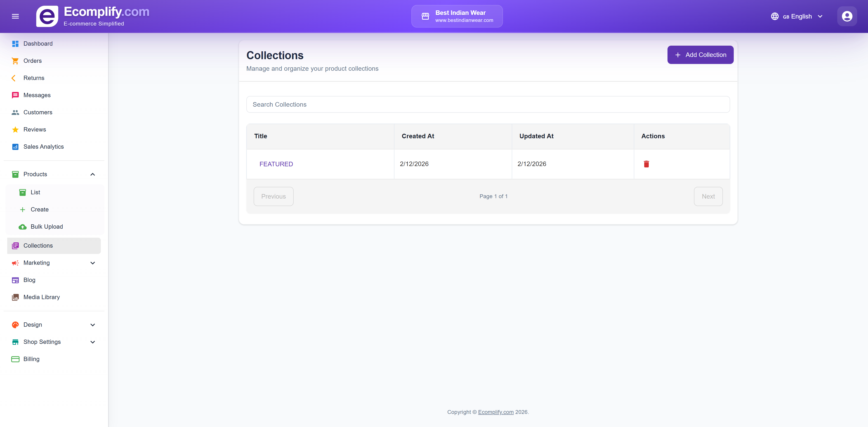Click the Orders cart icon

click(15, 61)
